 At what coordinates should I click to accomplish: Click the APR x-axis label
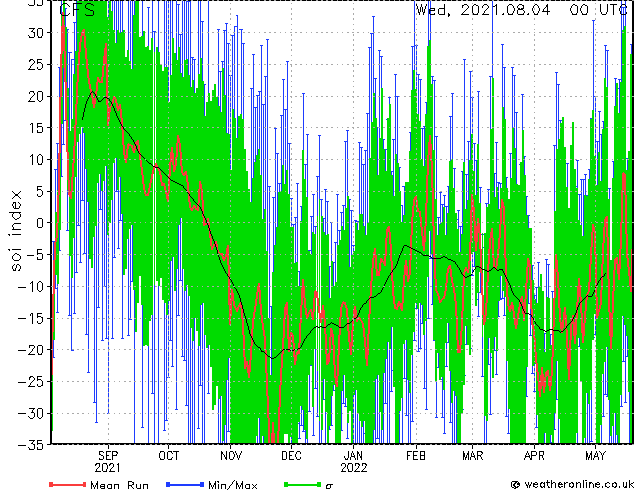pos(534,456)
